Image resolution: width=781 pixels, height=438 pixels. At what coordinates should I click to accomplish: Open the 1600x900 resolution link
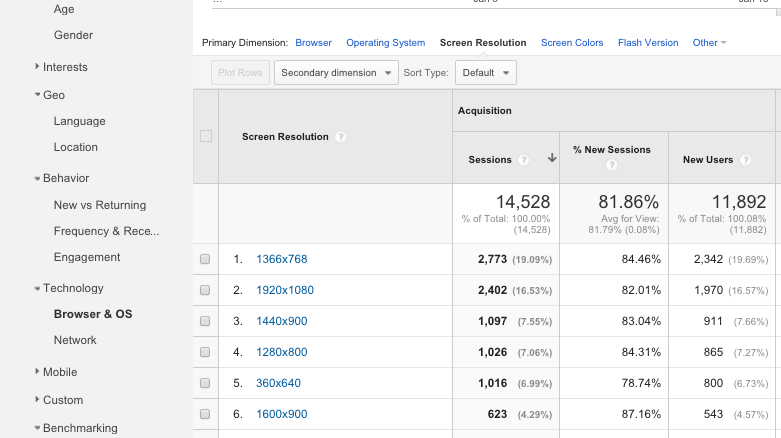point(281,414)
